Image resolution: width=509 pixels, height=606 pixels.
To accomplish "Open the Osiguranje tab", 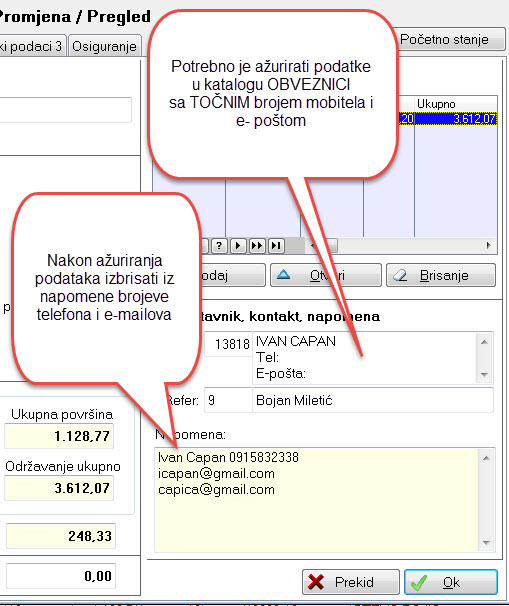I will pyautogui.click(x=104, y=46).
